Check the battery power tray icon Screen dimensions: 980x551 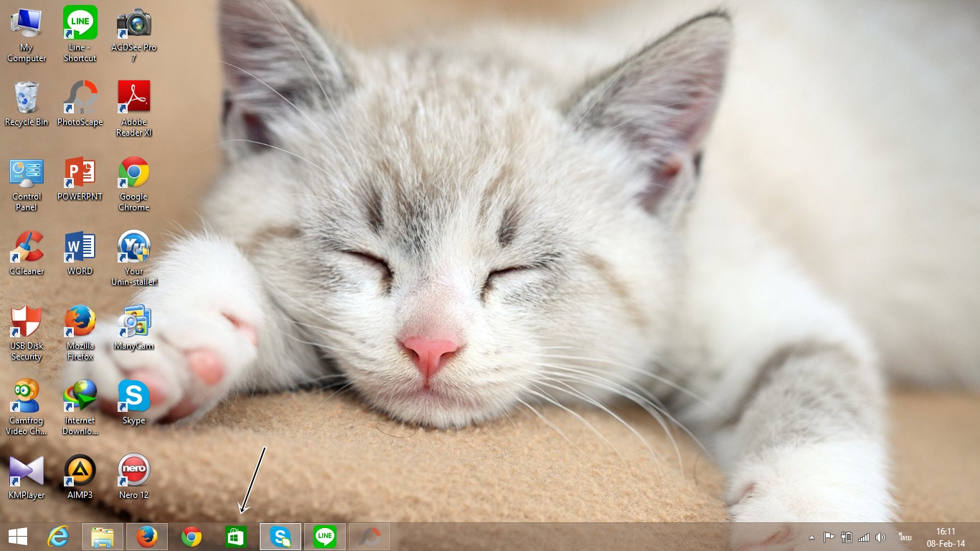click(847, 537)
